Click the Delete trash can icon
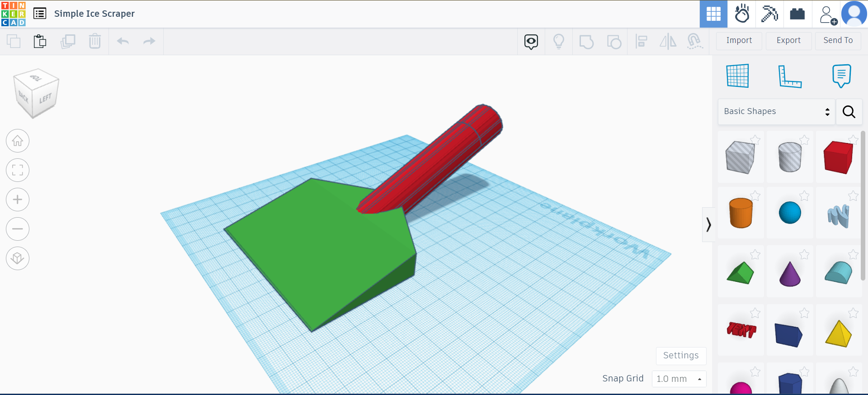This screenshot has width=868, height=395. point(95,41)
